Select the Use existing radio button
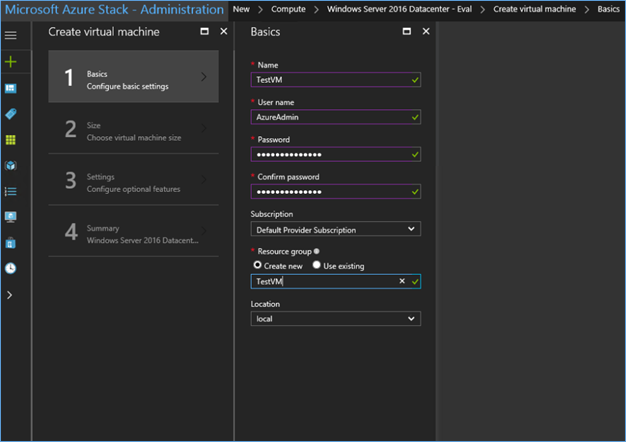This screenshot has width=626, height=442. tap(317, 265)
